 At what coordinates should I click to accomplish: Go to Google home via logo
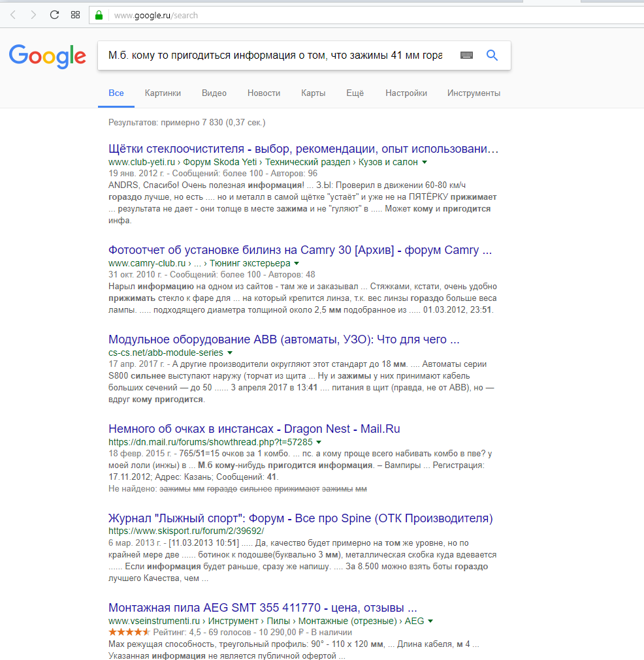pyautogui.click(x=47, y=56)
